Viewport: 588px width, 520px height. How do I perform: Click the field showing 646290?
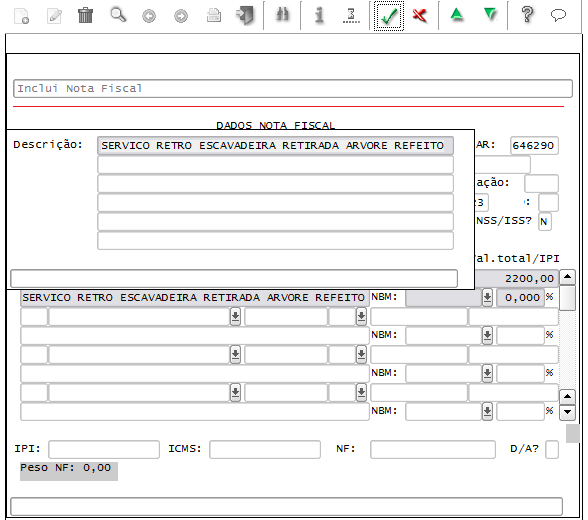click(x=534, y=145)
